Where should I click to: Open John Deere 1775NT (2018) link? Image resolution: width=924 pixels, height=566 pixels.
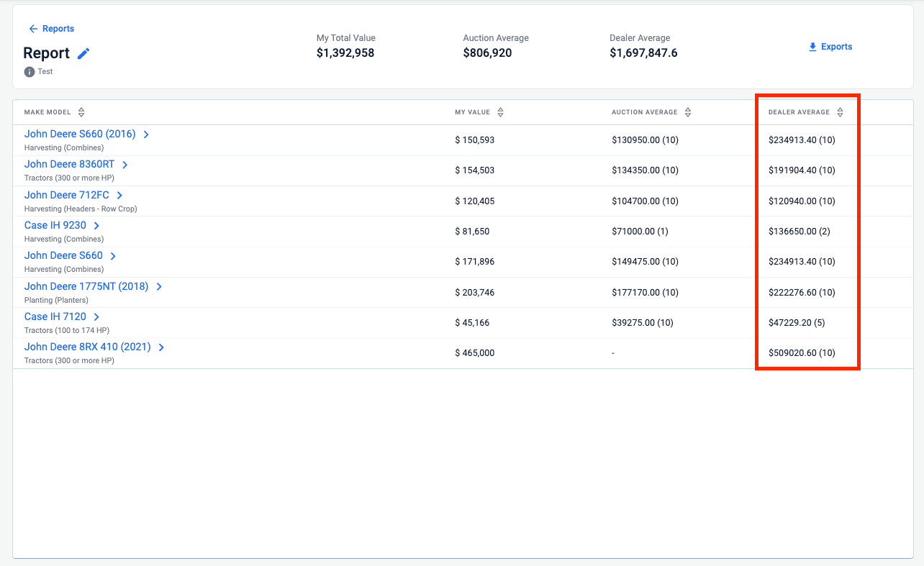coord(86,286)
